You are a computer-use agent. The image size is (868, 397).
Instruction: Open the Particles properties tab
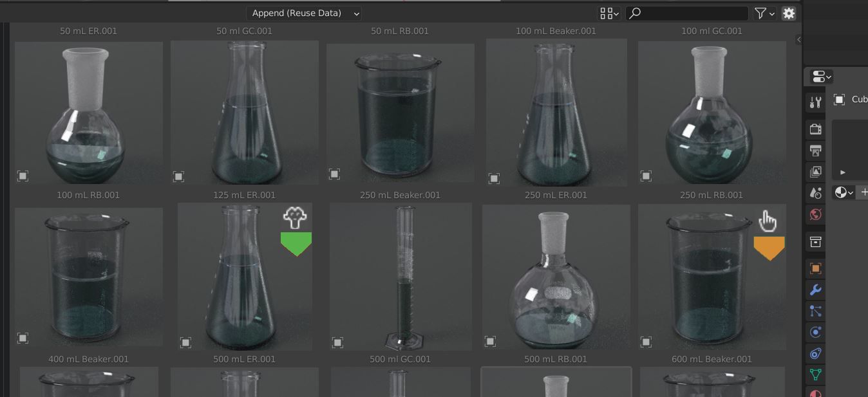tap(815, 311)
